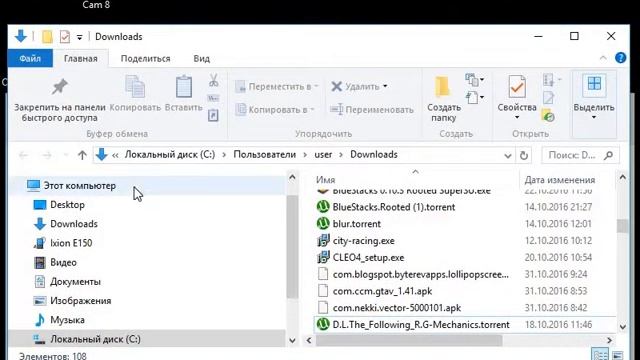Viewport: 640px width, 360px height.
Task: Open the Поделиться ribbon tab
Action: [x=145, y=58]
